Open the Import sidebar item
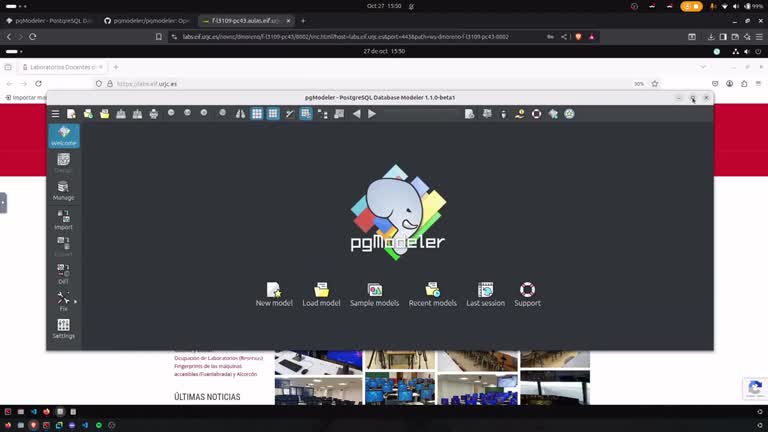The height and width of the screenshot is (432, 768). [x=64, y=219]
